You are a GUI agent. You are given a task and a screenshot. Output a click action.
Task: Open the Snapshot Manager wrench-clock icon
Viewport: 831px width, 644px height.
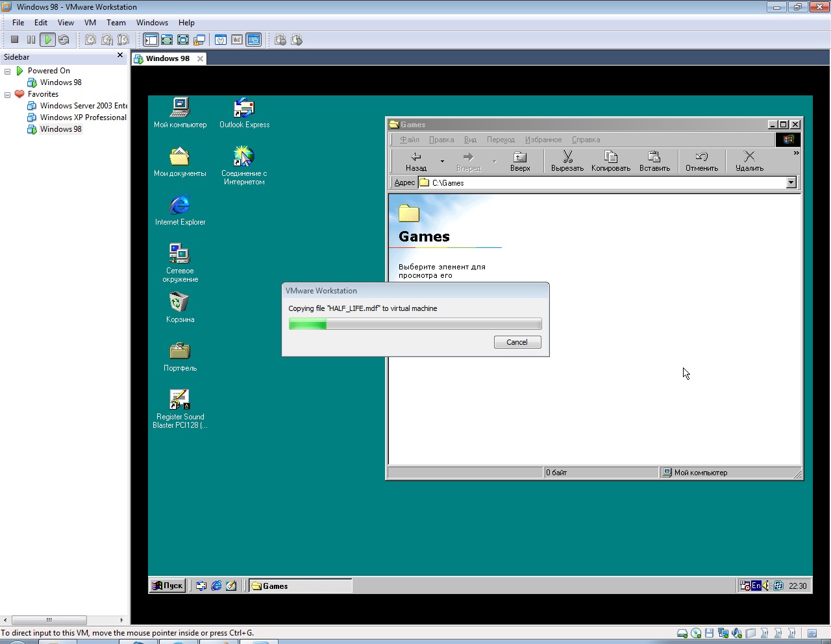pos(123,40)
